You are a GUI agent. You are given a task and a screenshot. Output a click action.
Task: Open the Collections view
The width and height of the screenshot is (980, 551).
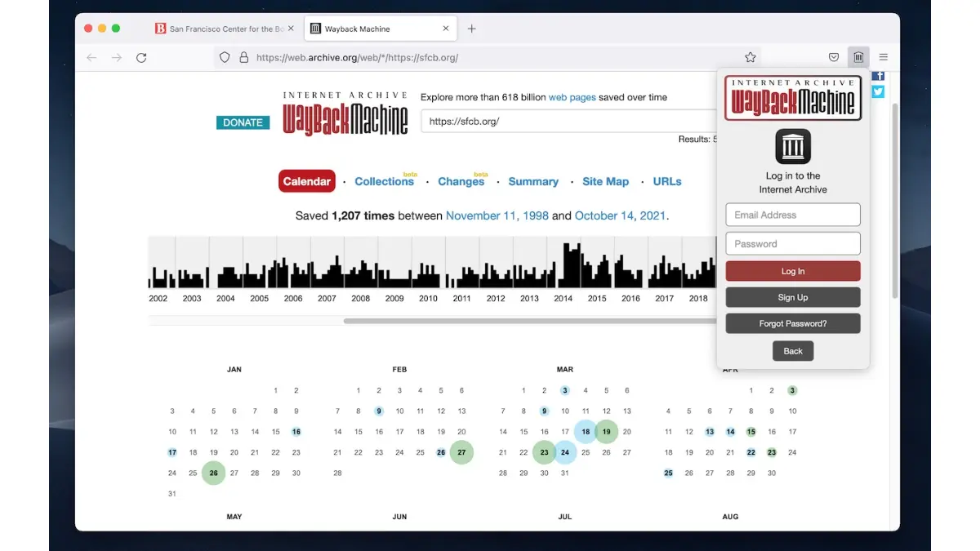tap(384, 181)
